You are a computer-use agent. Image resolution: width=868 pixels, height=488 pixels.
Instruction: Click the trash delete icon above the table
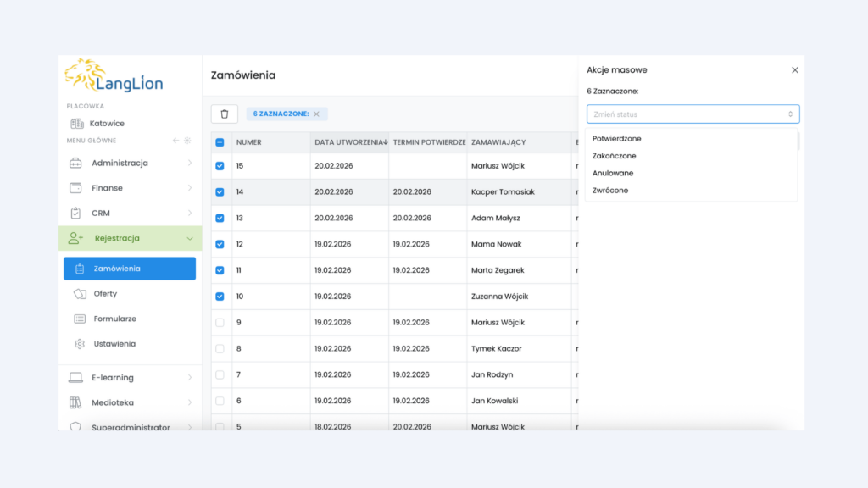pos(225,114)
